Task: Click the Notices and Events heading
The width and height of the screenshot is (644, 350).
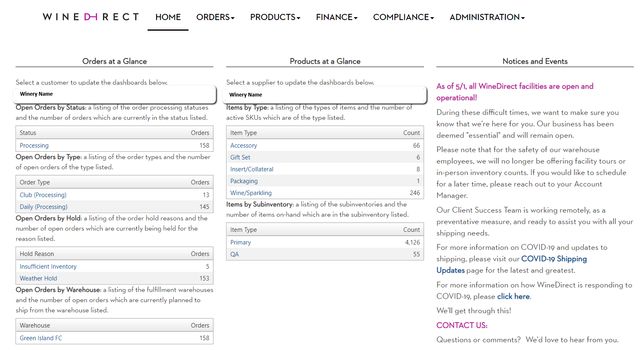Action: pos(535,61)
